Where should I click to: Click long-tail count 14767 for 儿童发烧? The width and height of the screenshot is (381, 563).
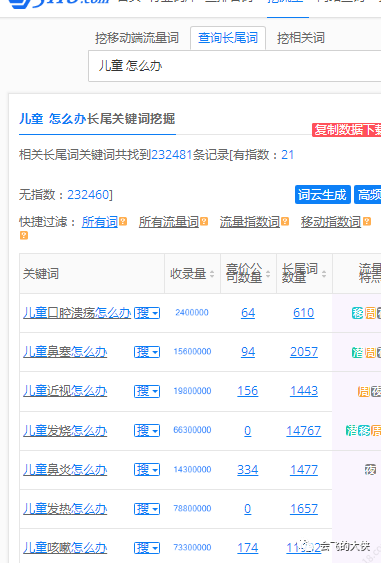click(x=303, y=431)
